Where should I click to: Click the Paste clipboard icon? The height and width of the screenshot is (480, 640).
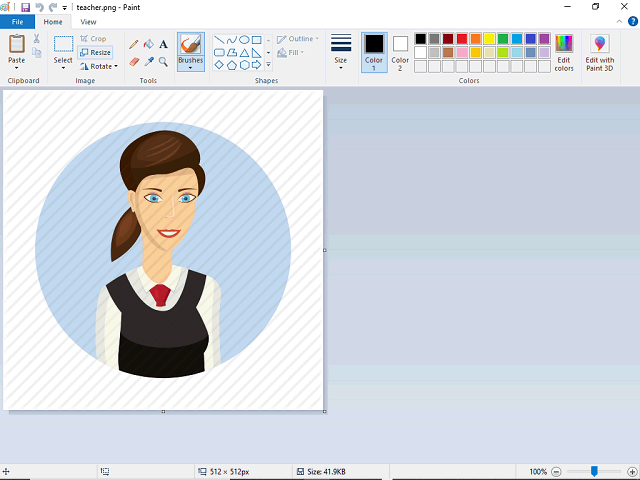tap(17, 44)
